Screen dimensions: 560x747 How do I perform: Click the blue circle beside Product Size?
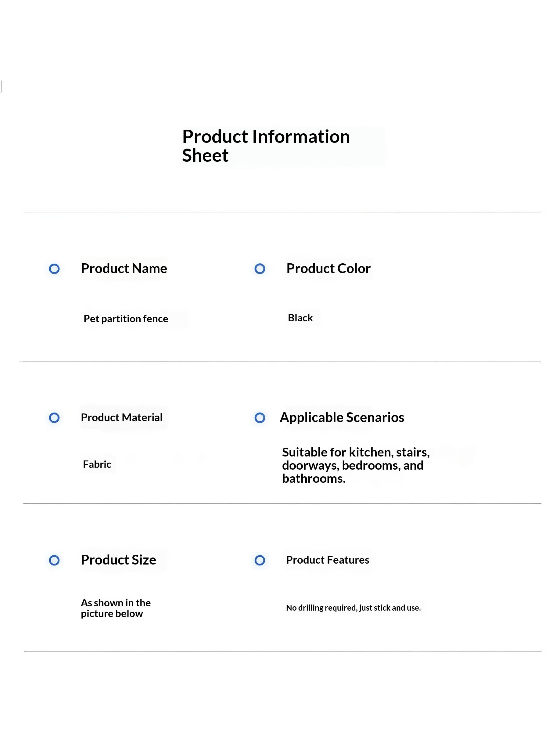(x=54, y=560)
